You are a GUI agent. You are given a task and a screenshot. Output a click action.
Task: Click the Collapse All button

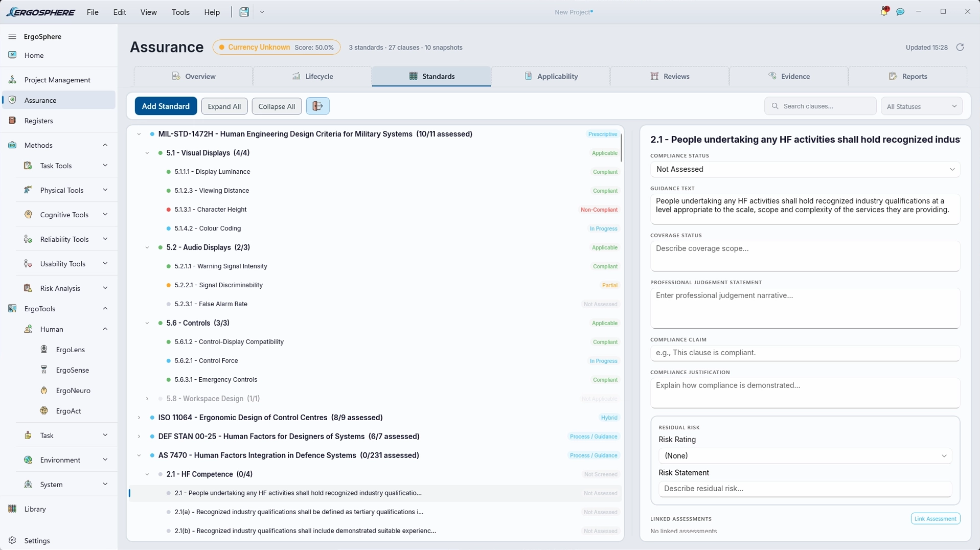(277, 106)
